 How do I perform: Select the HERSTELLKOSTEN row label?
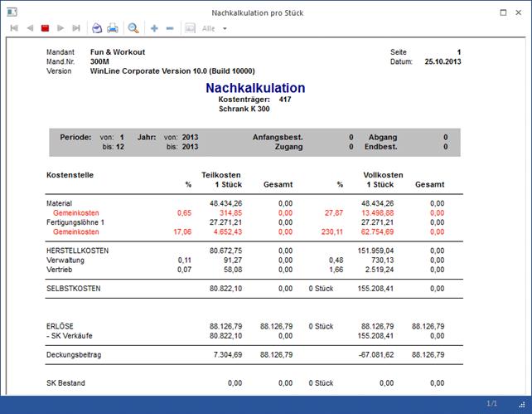(78, 250)
